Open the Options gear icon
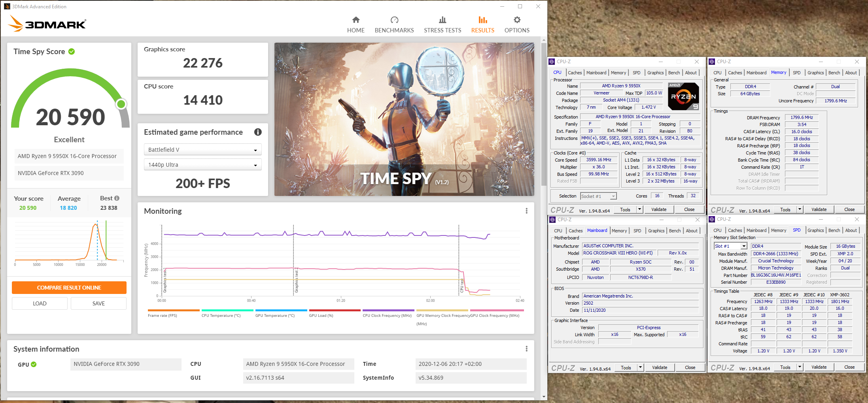The height and width of the screenshot is (403, 868). pyautogui.click(x=517, y=20)
